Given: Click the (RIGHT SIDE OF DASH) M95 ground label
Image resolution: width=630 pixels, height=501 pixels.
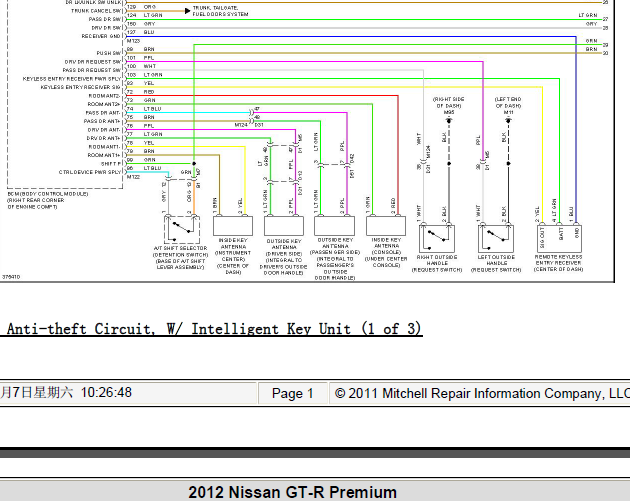Looking at the screenshot, I should point(448,106).
